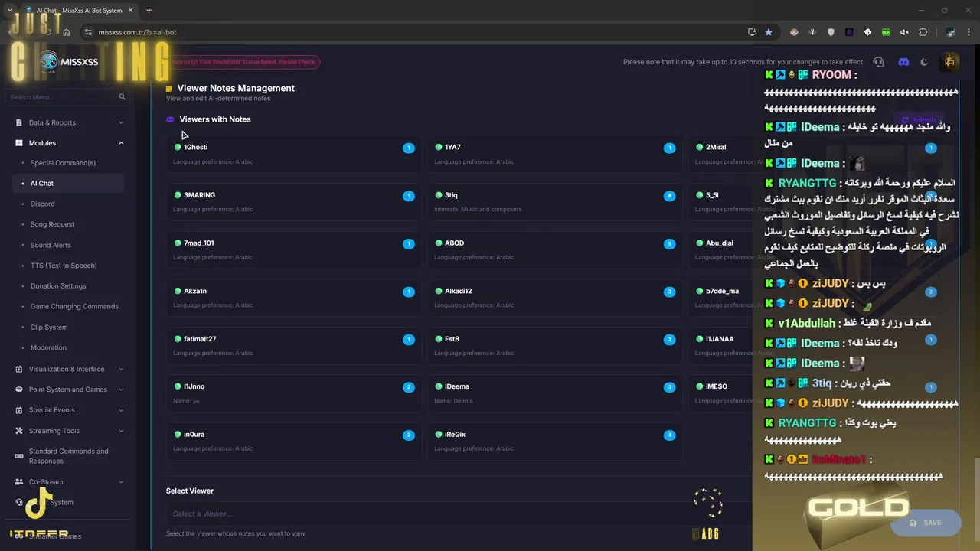
Task: Expand the Point System and Games section
Action: coord(121,390)
